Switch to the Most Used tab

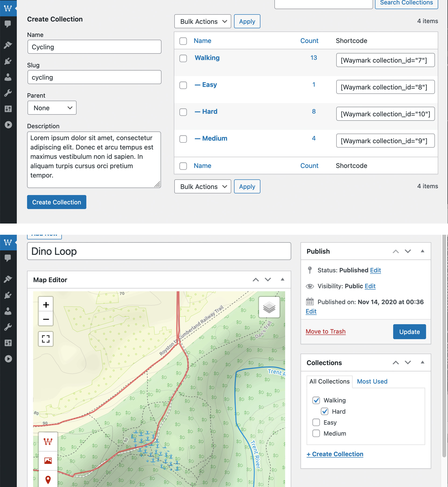click(x=372, y=381)
